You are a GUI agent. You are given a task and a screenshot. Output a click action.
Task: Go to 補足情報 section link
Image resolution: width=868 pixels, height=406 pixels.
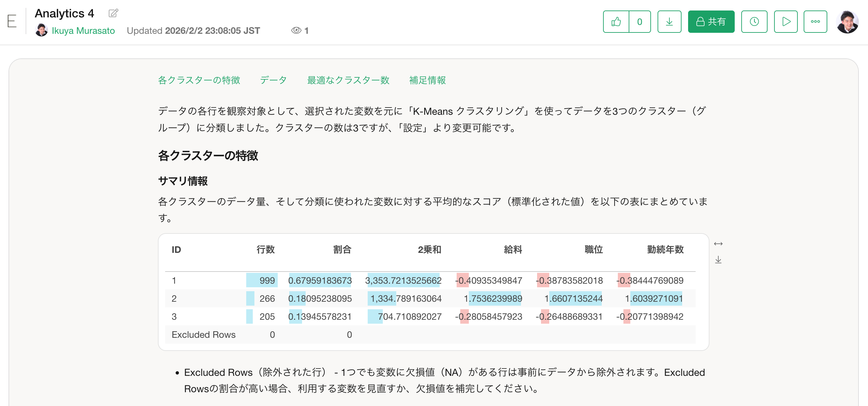(427, 80)
